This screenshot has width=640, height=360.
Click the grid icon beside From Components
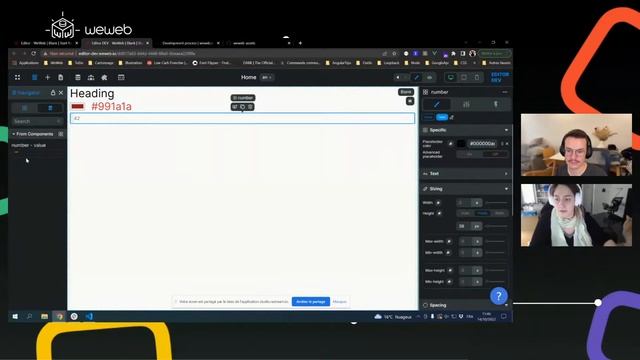pyautogui.click(x=61, y=134)
